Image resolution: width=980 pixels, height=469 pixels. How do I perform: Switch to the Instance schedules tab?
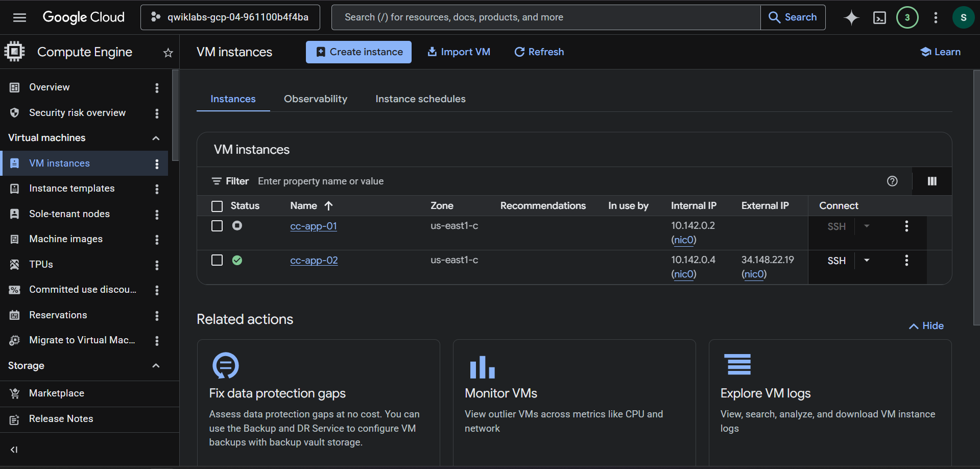point(420,99)
